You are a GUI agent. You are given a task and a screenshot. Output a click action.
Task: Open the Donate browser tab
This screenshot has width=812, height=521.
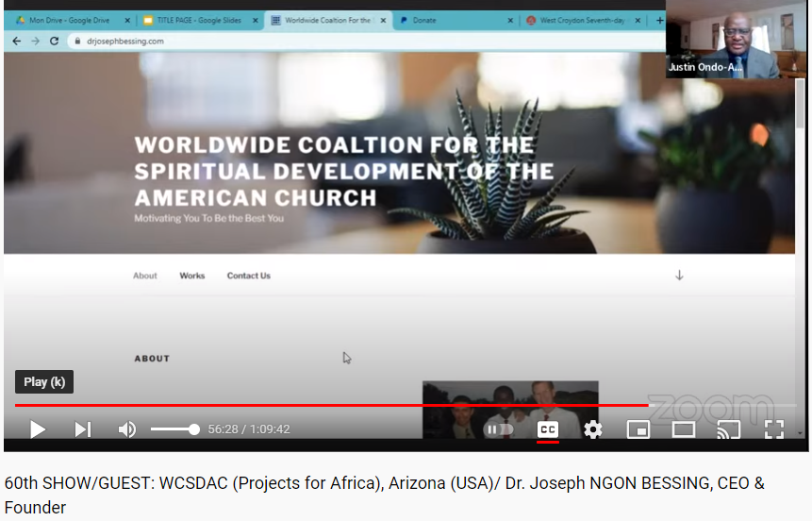[424, 20]
